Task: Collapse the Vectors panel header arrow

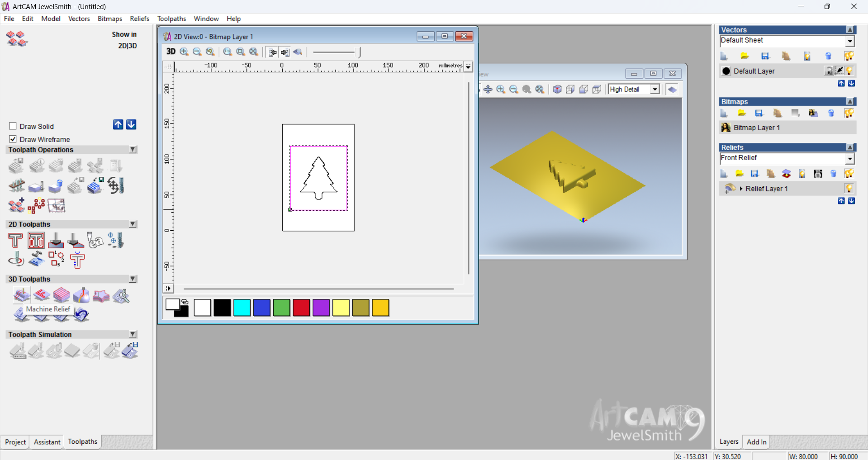Action: point(850,29)
